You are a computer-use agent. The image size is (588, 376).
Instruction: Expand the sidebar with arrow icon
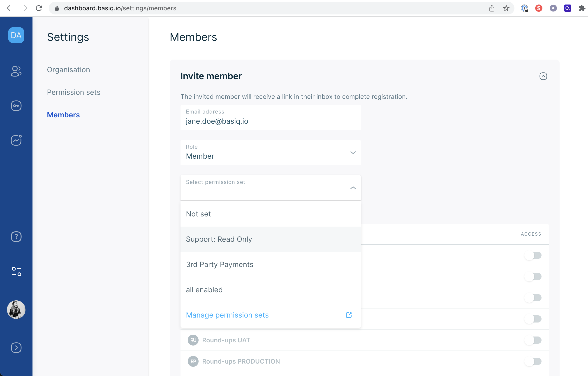16,347
